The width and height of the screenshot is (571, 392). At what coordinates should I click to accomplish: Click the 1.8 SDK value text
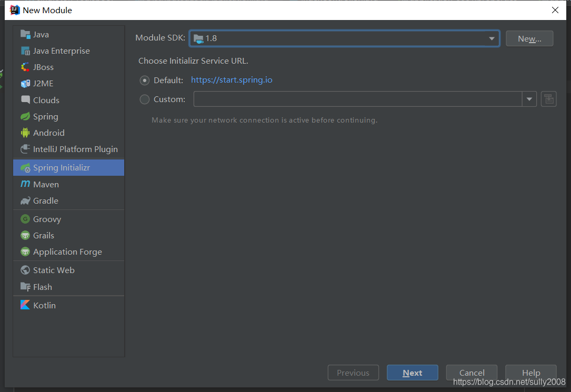pos(211,38)
